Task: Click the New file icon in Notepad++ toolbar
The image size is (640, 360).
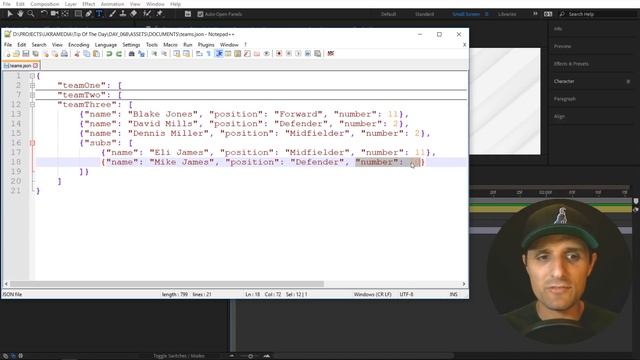Action: [x=8, y=54]
